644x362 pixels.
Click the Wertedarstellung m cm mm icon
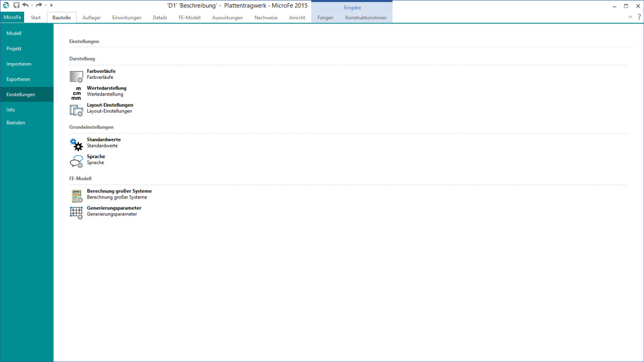[x=76, y=93]
